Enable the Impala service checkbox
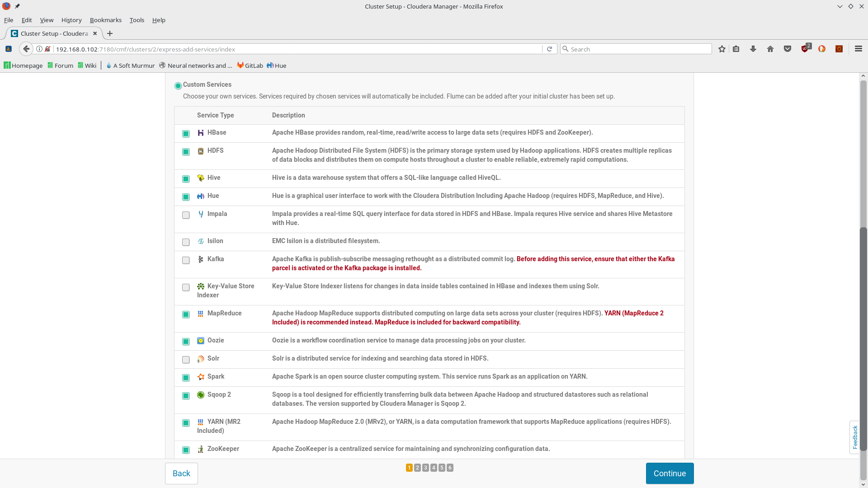 click(186, 215)
